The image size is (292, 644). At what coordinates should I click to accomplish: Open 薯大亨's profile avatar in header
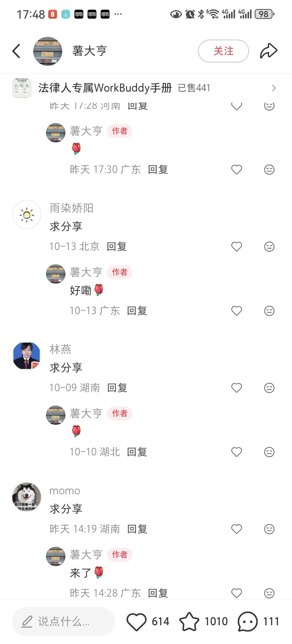[48, 51]
